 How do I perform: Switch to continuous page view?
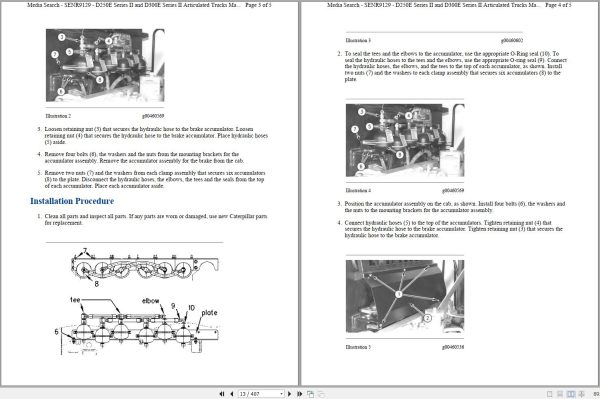(x=560, y=394)
